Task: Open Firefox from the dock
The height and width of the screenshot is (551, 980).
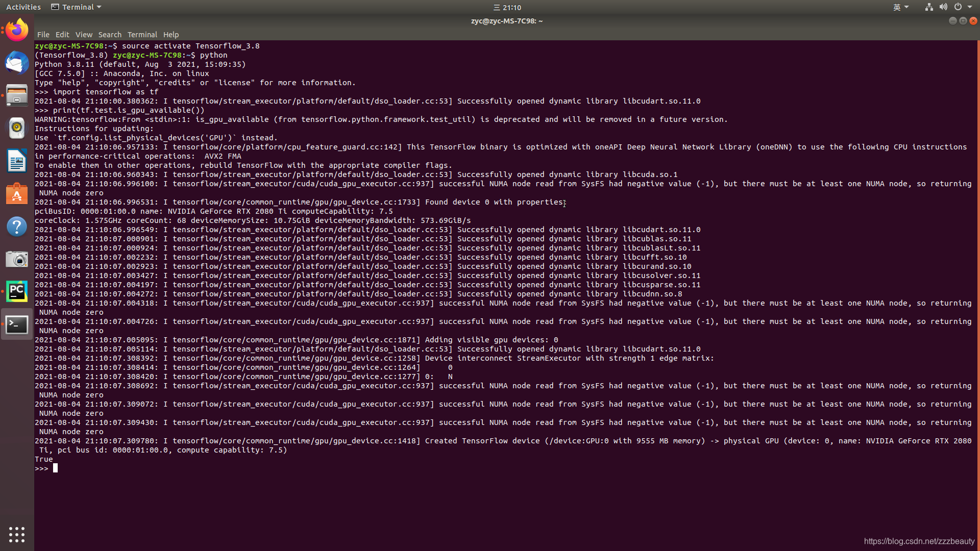Action: (17, 30)
